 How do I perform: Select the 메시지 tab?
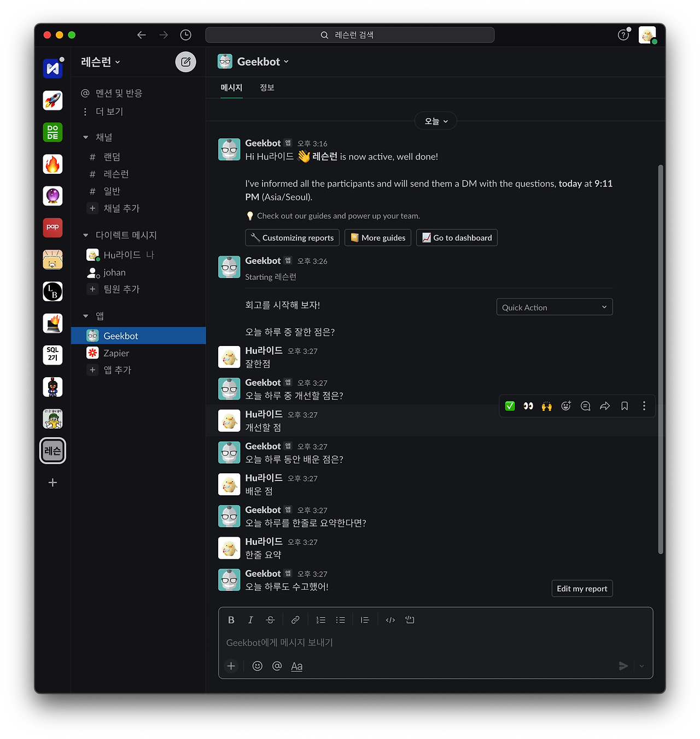coord(231,87)
